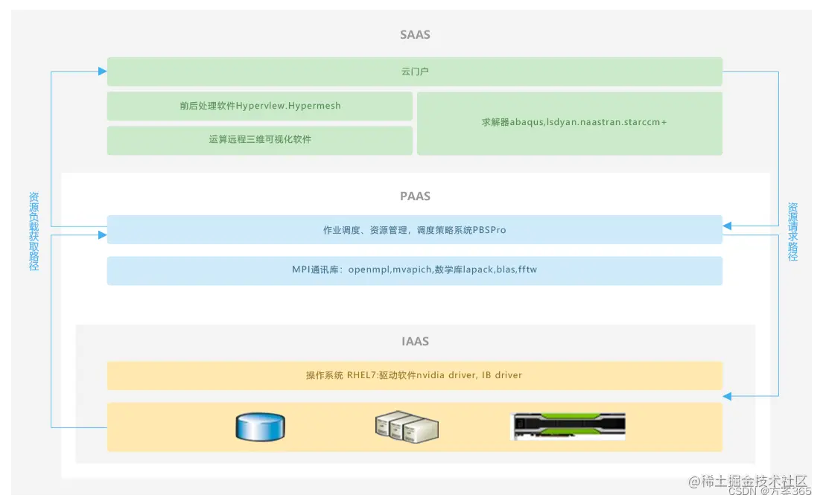Select the stacked server boxes icon
823x504 pixels.
coord(406,426)
